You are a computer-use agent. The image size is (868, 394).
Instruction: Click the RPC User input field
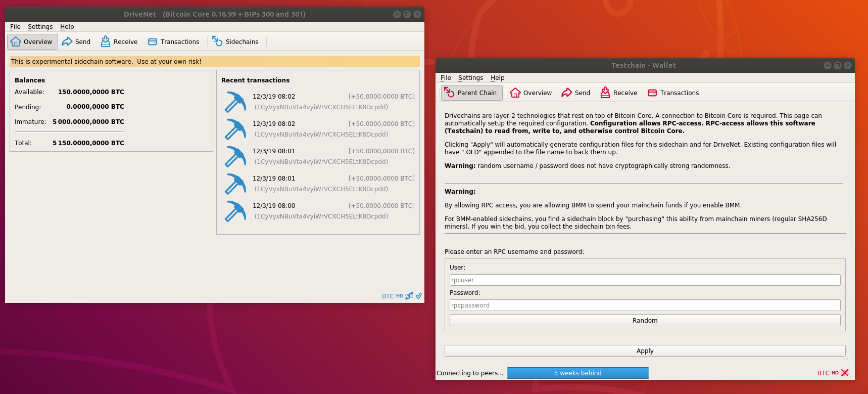[645, 280]
